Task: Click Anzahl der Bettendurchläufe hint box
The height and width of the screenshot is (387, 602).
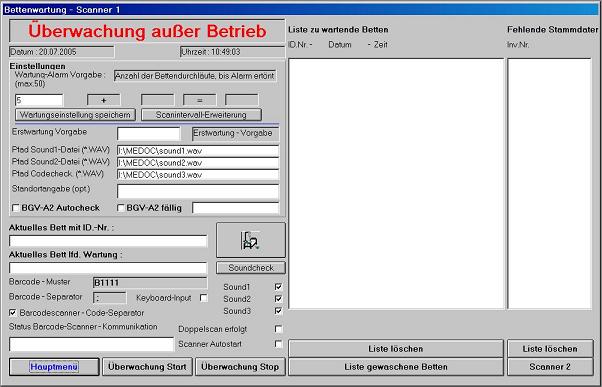Action: 195,76
